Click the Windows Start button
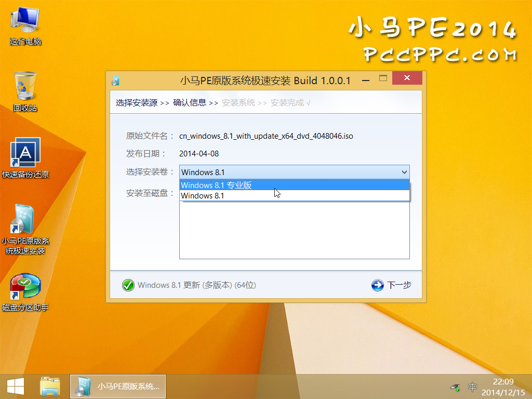The image size is (532, 399). click(x=16, y=387)
